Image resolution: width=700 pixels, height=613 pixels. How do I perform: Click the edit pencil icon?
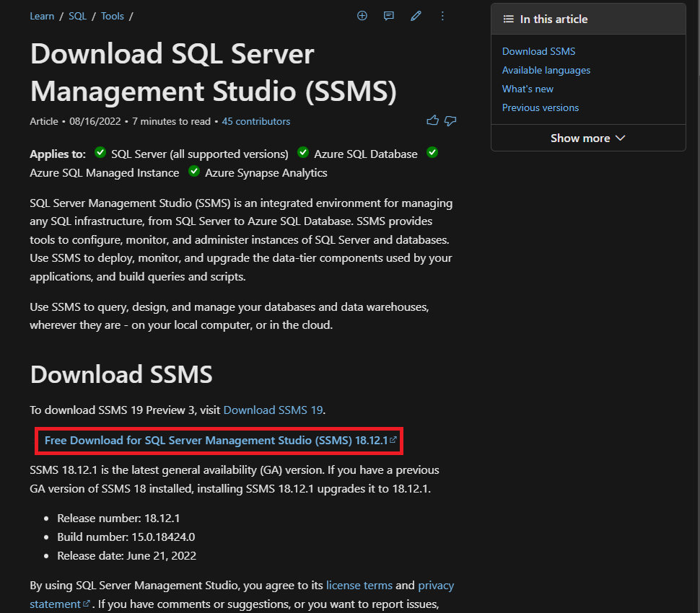[x=416, y=16]
